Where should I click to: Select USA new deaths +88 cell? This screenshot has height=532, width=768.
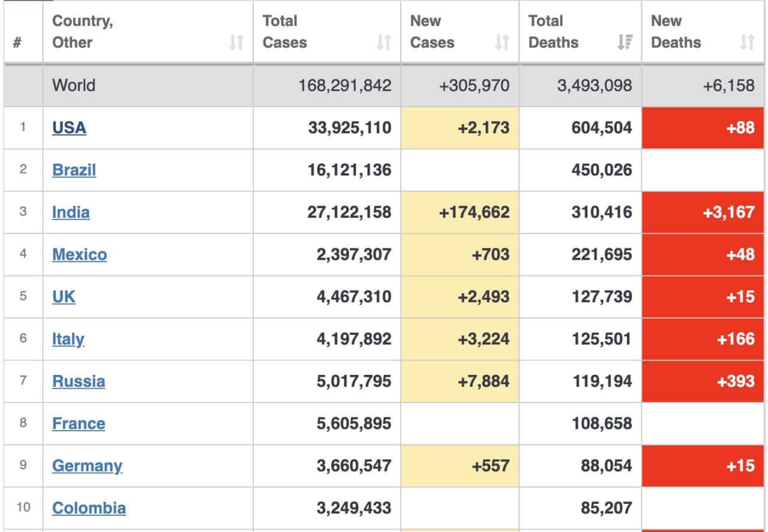point(703,128)
